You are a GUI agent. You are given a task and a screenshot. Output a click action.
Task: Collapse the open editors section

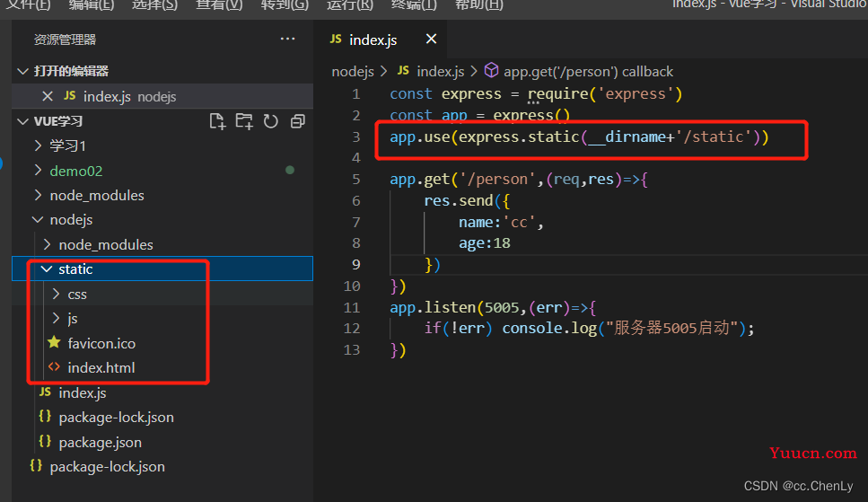click(22, 71)
